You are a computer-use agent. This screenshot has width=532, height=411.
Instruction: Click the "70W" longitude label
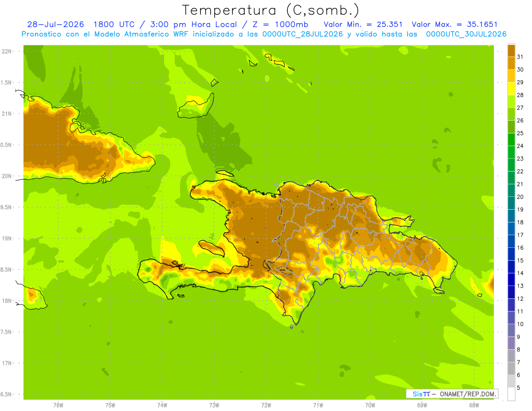[x=370, y=405]
